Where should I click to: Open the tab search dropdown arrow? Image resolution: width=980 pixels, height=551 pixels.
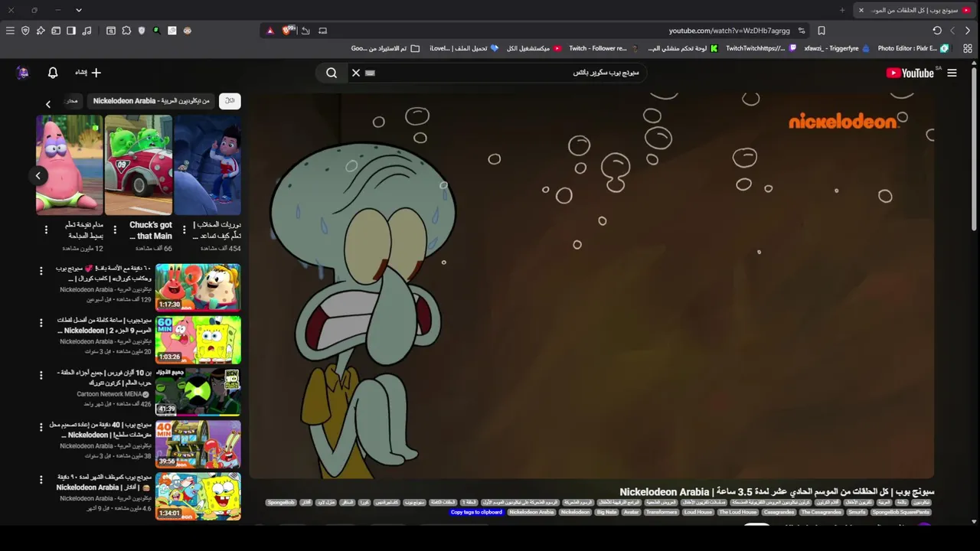point(79,10)
